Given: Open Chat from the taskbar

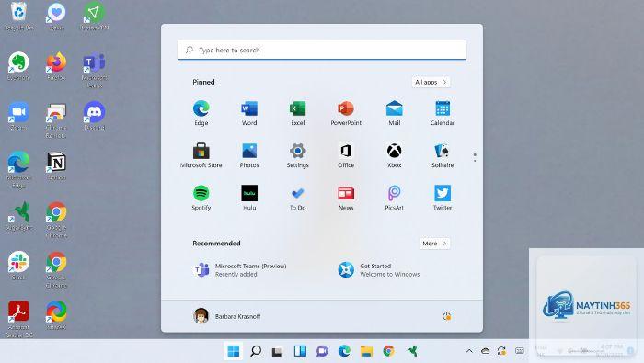Looking at the screenshot, I should point(322,351).
